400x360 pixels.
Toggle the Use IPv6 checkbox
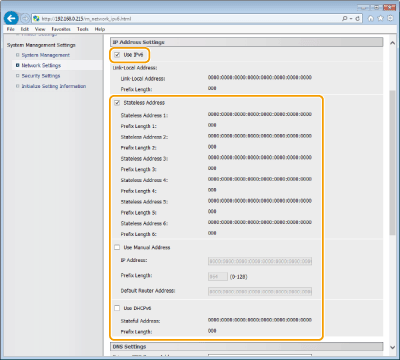117,55
